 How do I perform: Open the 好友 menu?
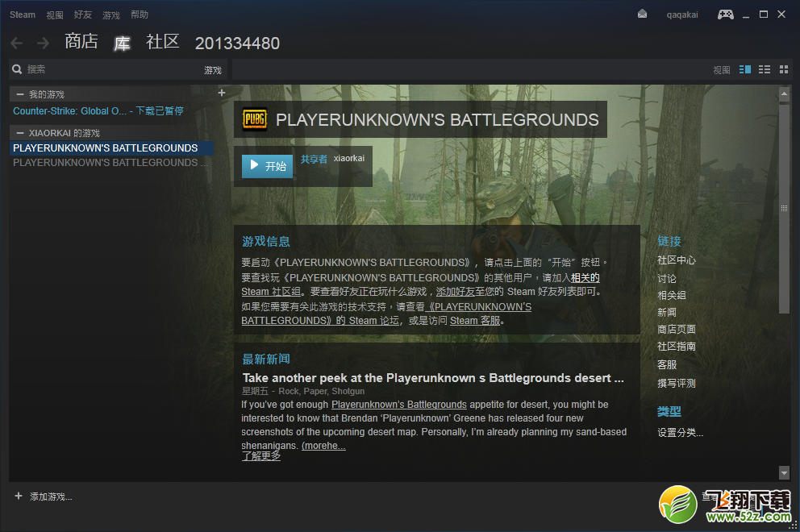[x=82, y=15]
